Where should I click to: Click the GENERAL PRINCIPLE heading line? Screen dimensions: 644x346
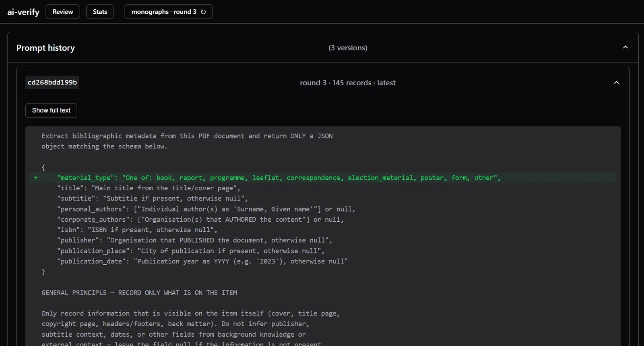139,293
